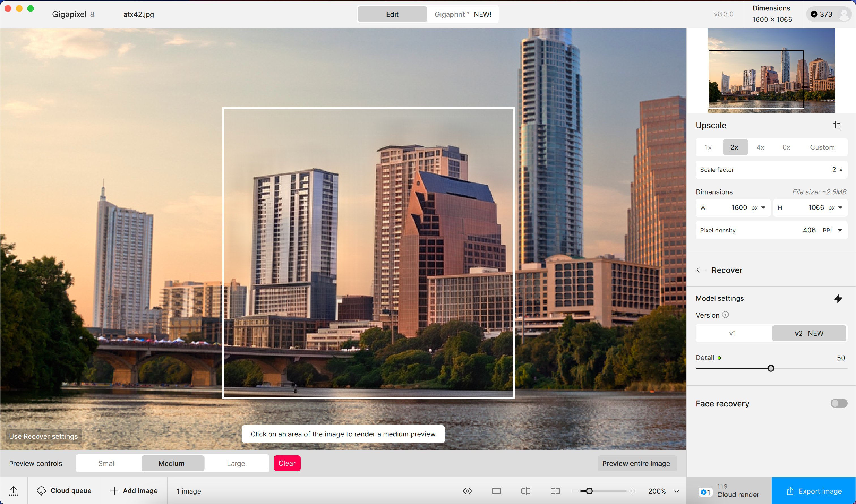The height and width of the screenshot is (504, 856).
Task: Select the split view comparison icon
Action: [526, 491]
